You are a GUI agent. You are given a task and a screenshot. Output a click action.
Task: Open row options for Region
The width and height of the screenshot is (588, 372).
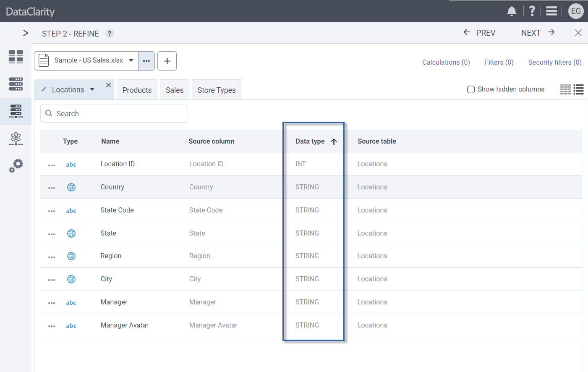(x=52, y=257)
